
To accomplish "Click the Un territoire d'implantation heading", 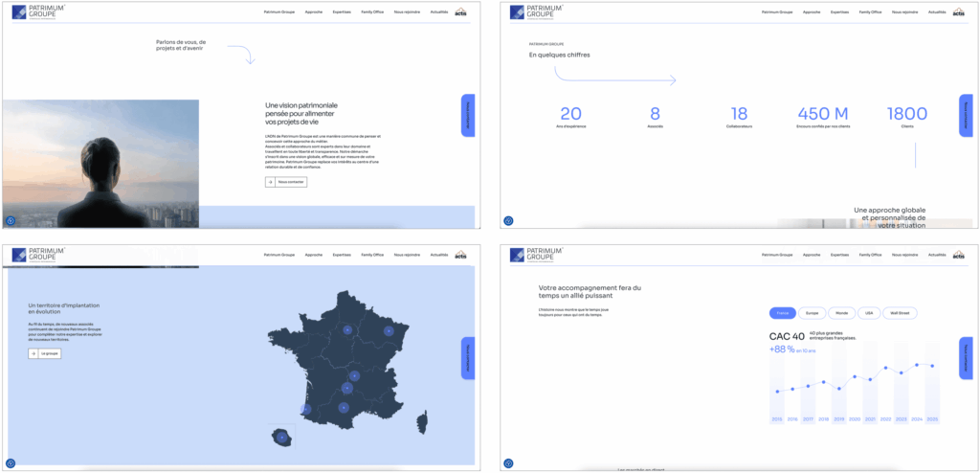I will coord(64,307).
